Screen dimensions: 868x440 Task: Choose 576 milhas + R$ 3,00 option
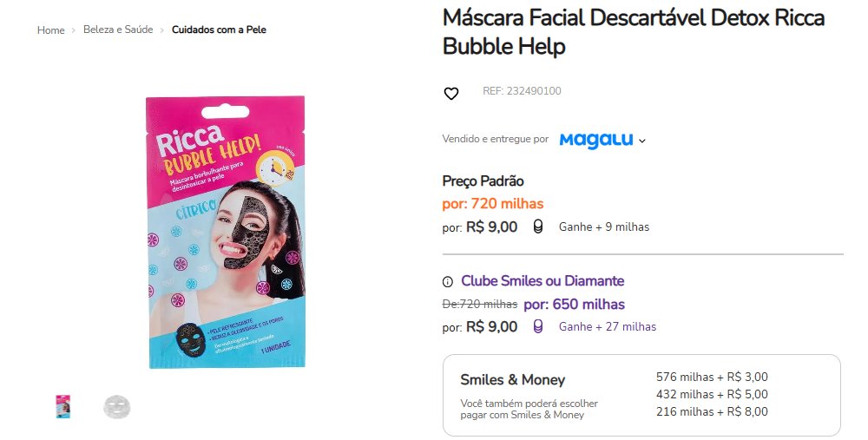(712, 377)
